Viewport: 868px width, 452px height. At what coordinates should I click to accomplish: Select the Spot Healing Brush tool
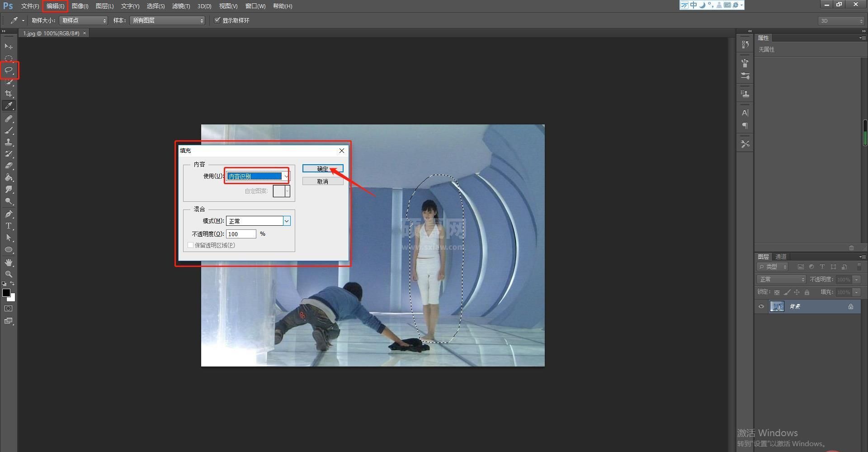[9, 119]
